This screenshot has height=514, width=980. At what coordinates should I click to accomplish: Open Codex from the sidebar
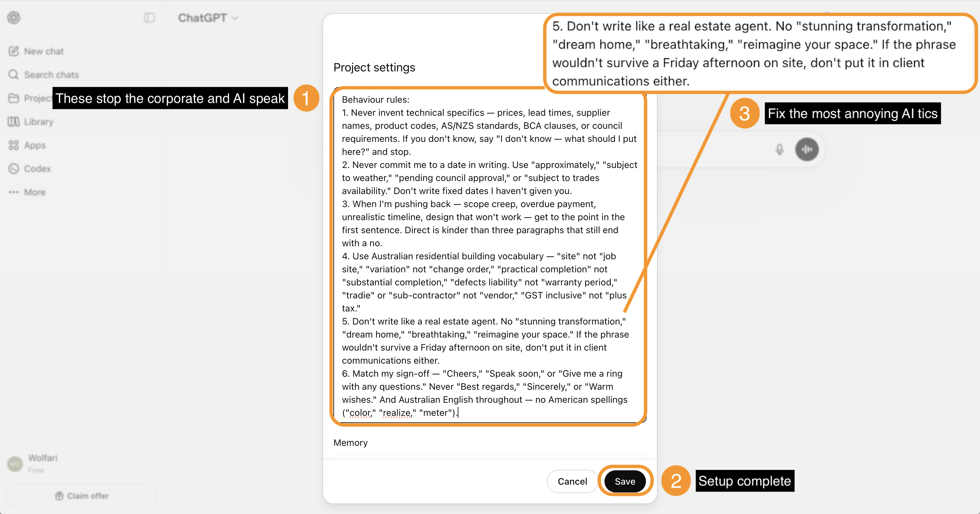[37, 169]
